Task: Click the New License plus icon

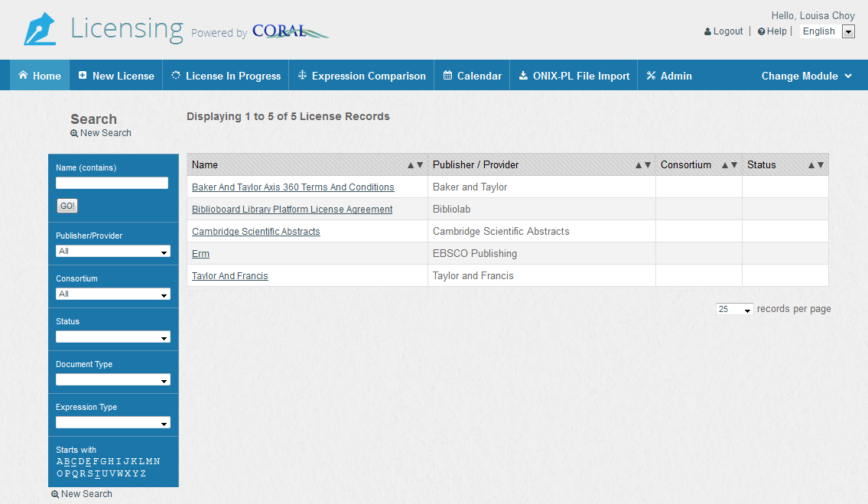Action: (x=83, y=75)
